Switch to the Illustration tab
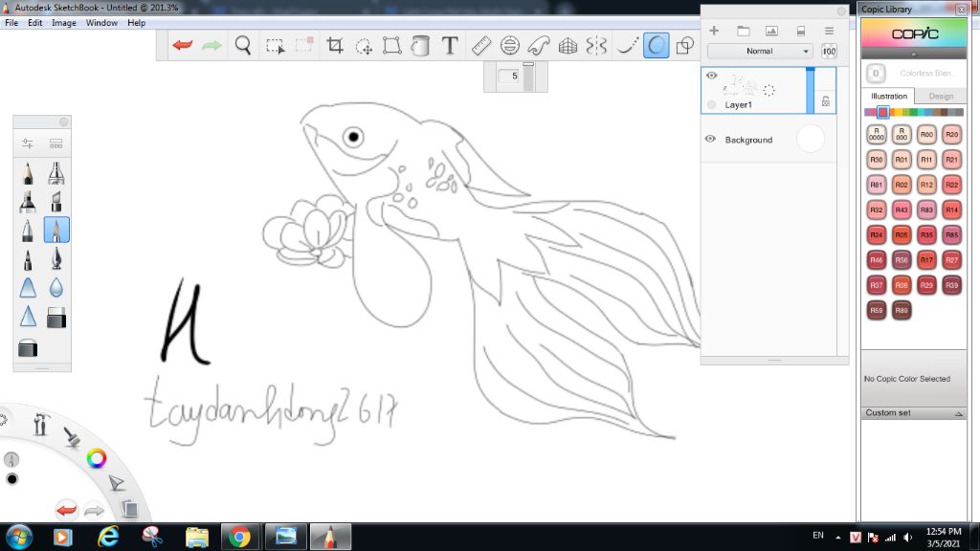This screenshot has height=551, width=980. pyautogui.click(x=889, y=97)
